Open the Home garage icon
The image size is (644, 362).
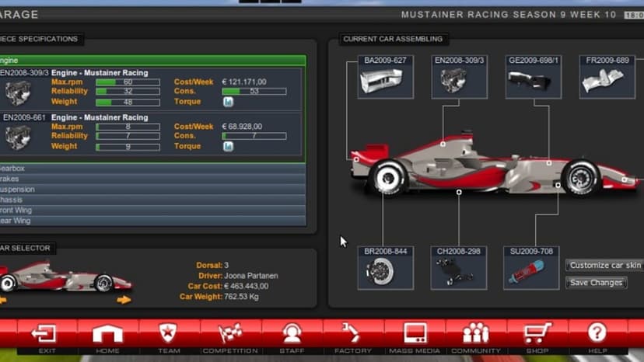[x=107, y=333]
